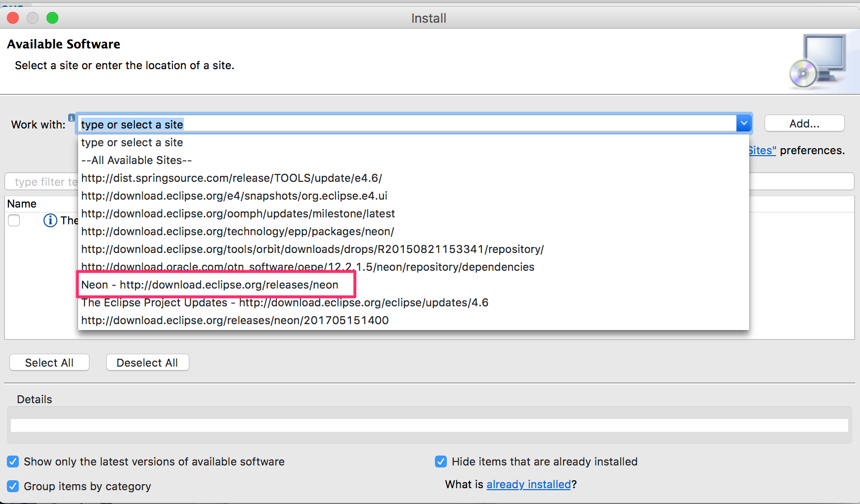The width and height of the screenshot is (860, 504).
Task: Click the Details text area
Action: tap(429, 425)
